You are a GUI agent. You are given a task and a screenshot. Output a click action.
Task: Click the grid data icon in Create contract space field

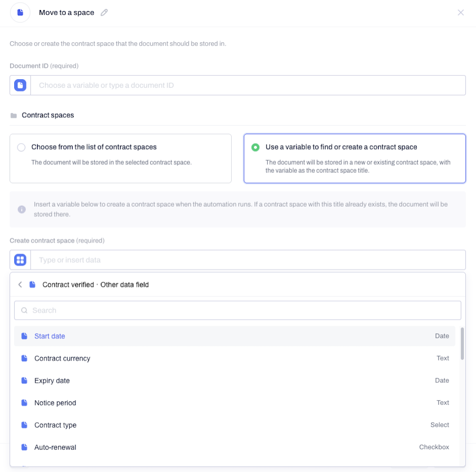point(20,260)
